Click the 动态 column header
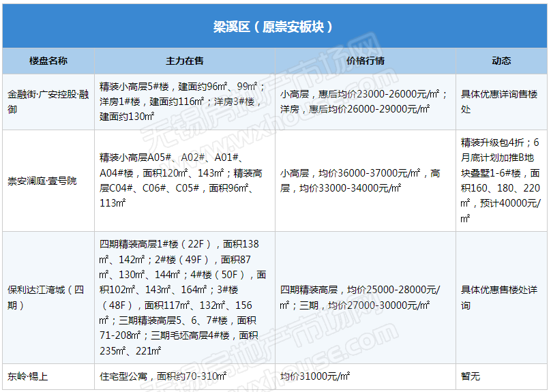The image size is (551, 392). pos(501,61)
